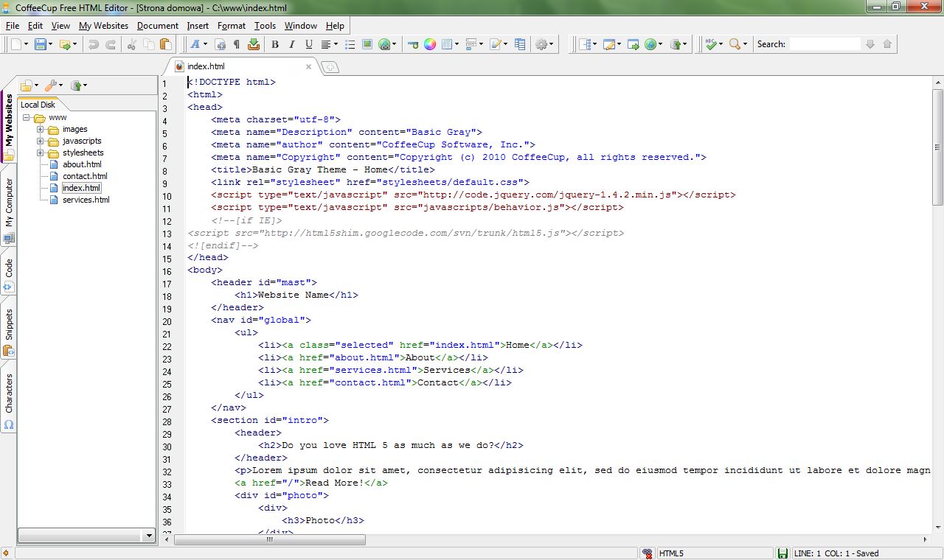Click the tree structure toolbar icon
The height and width of the screenshot is (560, 944).
coord(585,44)
